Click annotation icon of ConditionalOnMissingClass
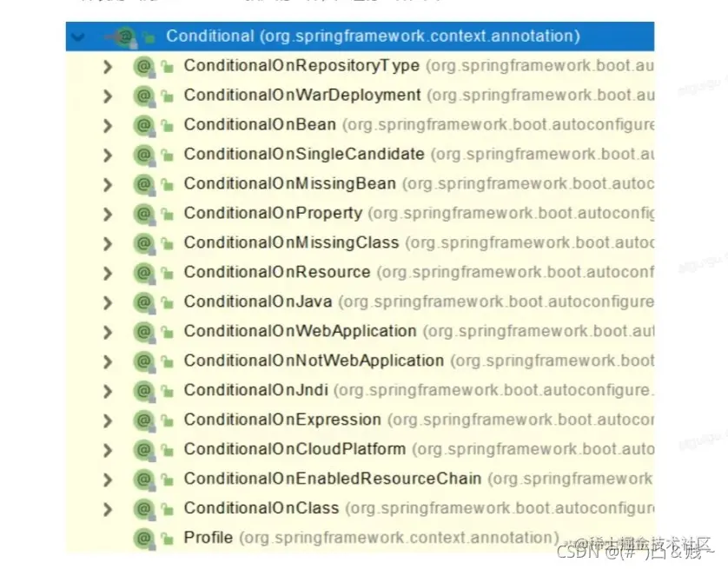 144,243
